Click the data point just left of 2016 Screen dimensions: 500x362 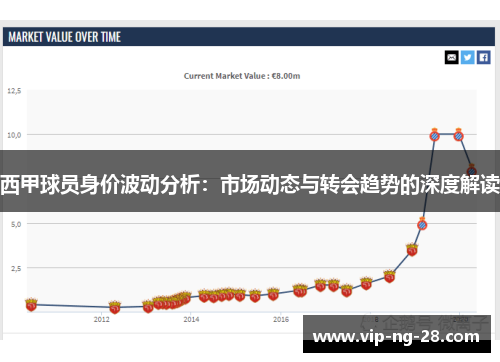(273, 294)
